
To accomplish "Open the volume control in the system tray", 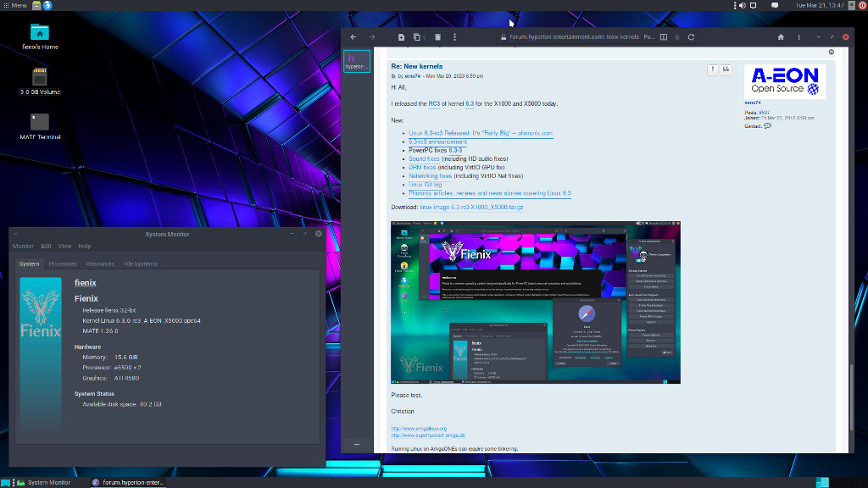I will point(743,6).
